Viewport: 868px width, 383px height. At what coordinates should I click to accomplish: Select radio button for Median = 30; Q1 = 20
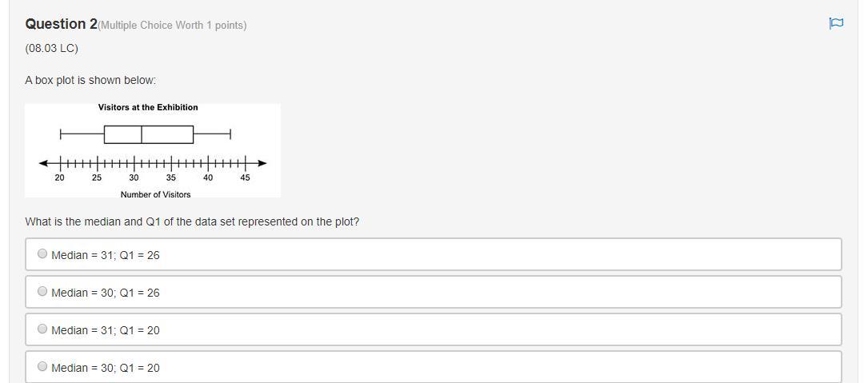(x=42, y=367)
